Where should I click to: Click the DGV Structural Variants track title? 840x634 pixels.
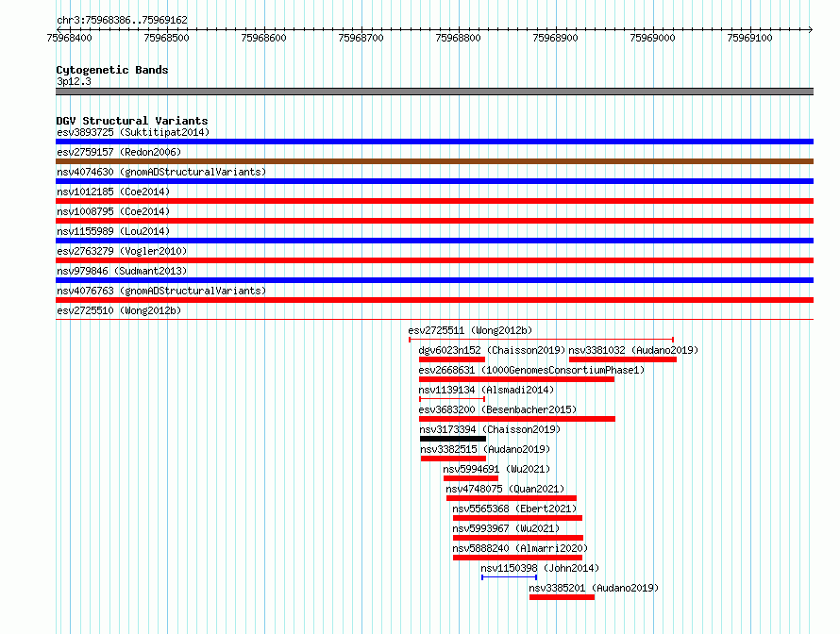click(x=132, y=121)
